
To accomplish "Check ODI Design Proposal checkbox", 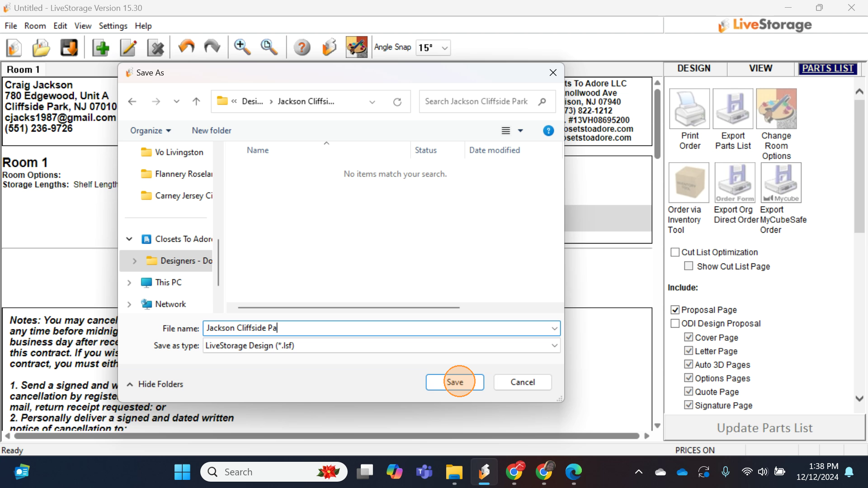I will (675, 324).
